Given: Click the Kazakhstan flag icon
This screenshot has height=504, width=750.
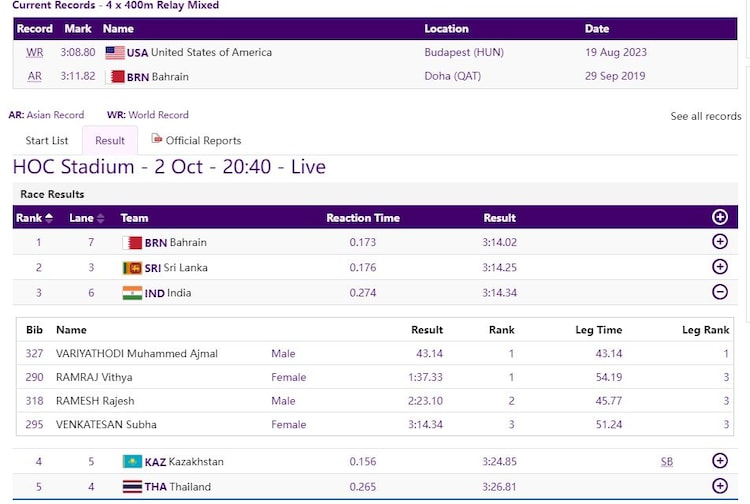Looking at the screenshot, I should click(x=132, y=461).
